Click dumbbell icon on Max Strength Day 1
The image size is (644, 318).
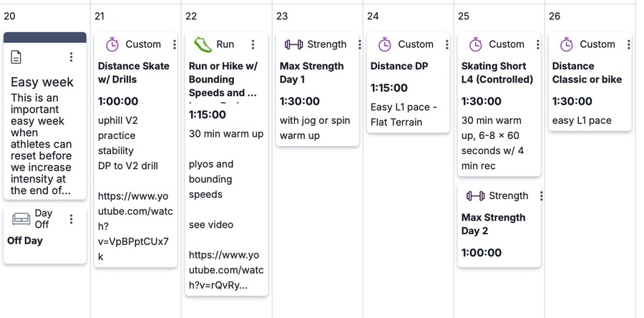[x=293, y=44]
